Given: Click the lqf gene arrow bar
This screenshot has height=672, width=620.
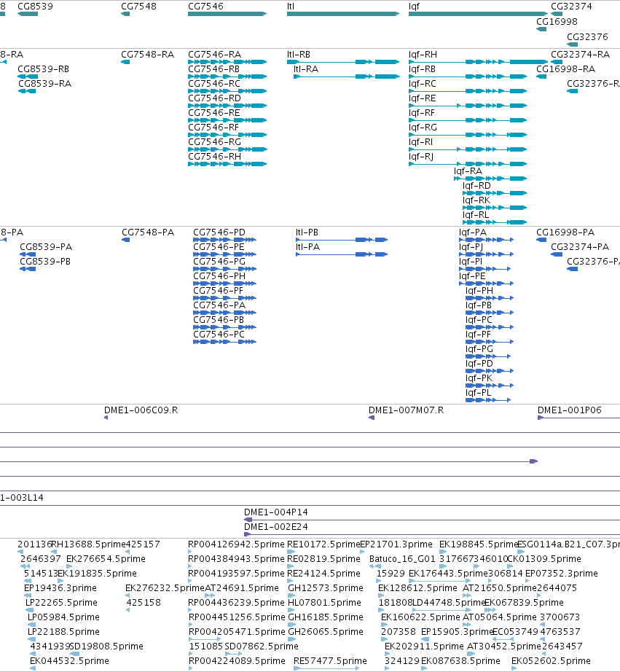Looking at the screenshot, I should click(478, 14).
